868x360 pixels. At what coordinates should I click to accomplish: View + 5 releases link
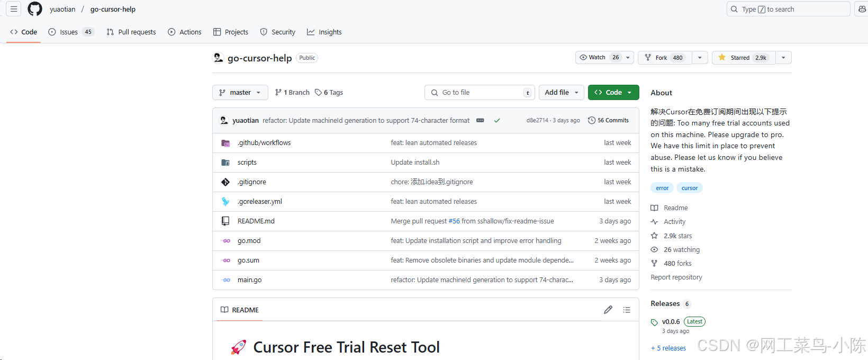[668, 348]
